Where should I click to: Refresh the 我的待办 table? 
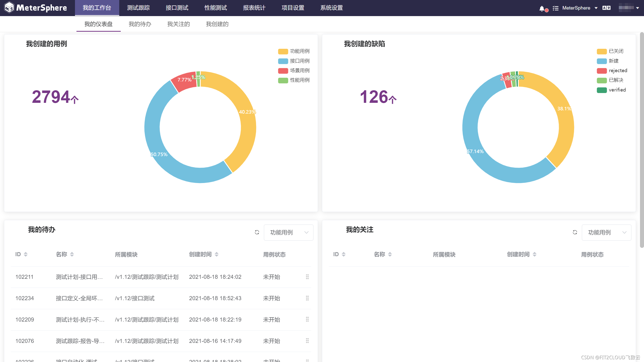257,232
